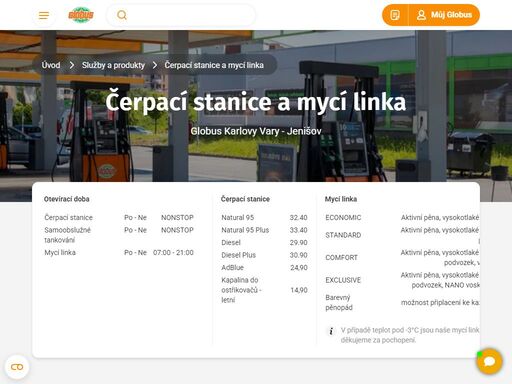Select the EXCLUSIVE wash program
The image size is (512, 384).
[343, 280]
